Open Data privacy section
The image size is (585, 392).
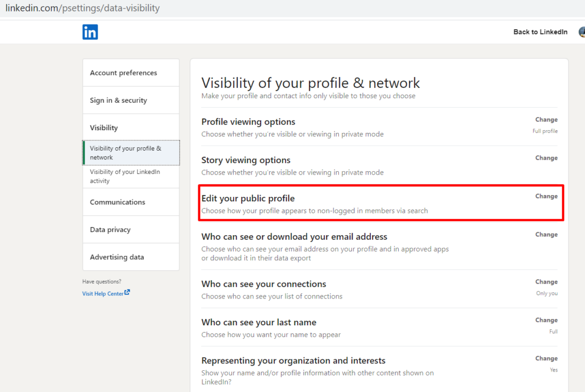pyautogui.click(x=131, y=229)
